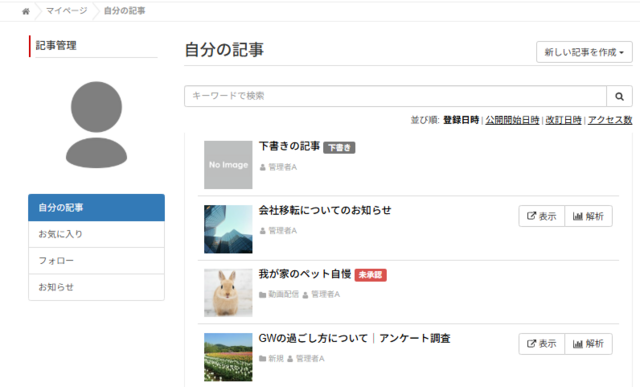640x387 pixels.
Task: Click 解析 for the GWの過ごし方 article
Action: pyautogui.click(x=588, y=344)
